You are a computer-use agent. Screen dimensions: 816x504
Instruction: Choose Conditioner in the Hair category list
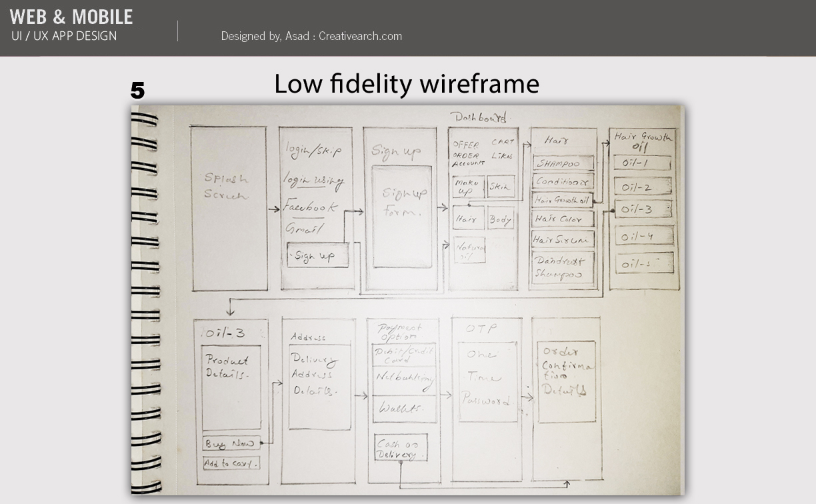point(563,181)
